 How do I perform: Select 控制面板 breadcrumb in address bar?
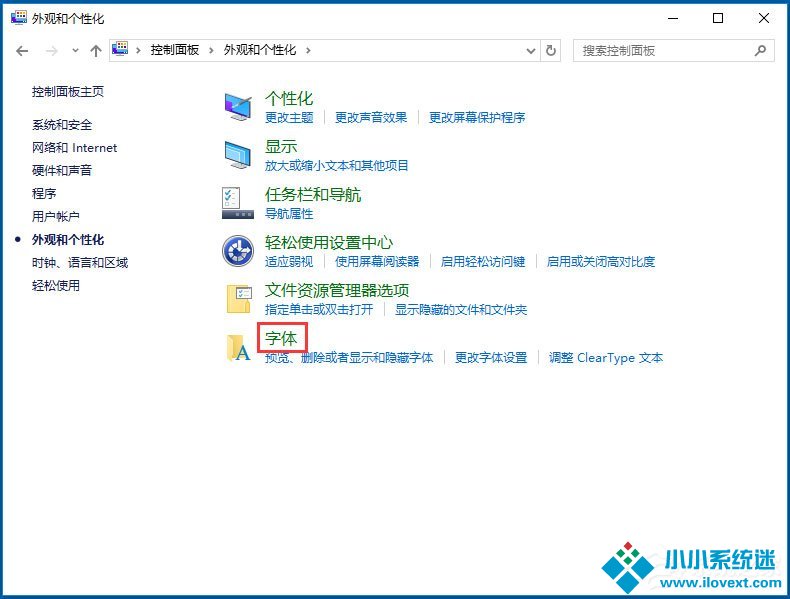(x=175, y=50)
